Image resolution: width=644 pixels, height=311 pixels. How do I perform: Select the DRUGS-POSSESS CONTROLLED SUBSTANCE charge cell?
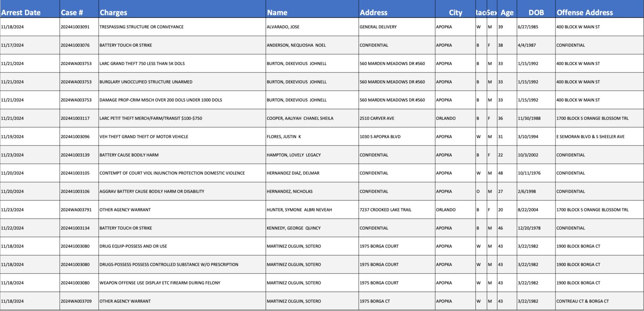point(182,265)
